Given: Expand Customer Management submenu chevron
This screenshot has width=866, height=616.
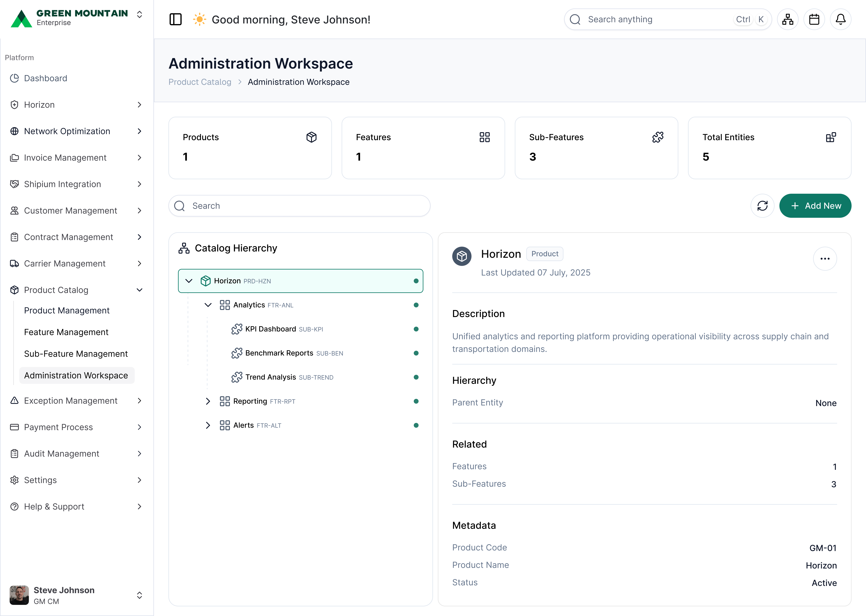Looking at the screenshot, I should (140, 211).
